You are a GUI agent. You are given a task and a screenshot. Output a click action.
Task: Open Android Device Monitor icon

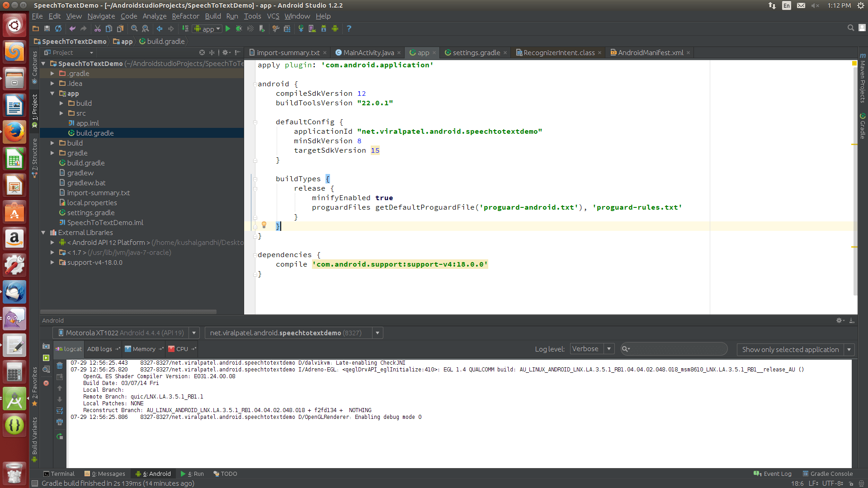click(335, 28)
